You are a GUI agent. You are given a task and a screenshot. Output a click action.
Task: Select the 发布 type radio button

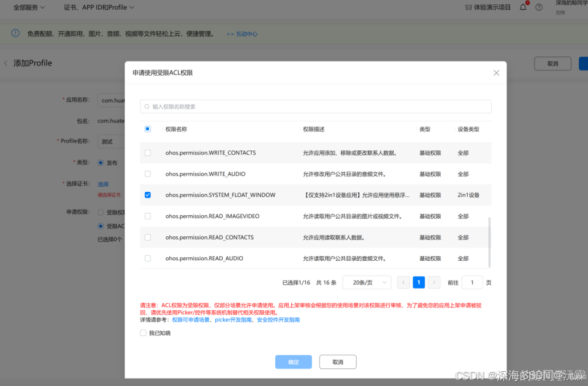click(x=100, y=163)
